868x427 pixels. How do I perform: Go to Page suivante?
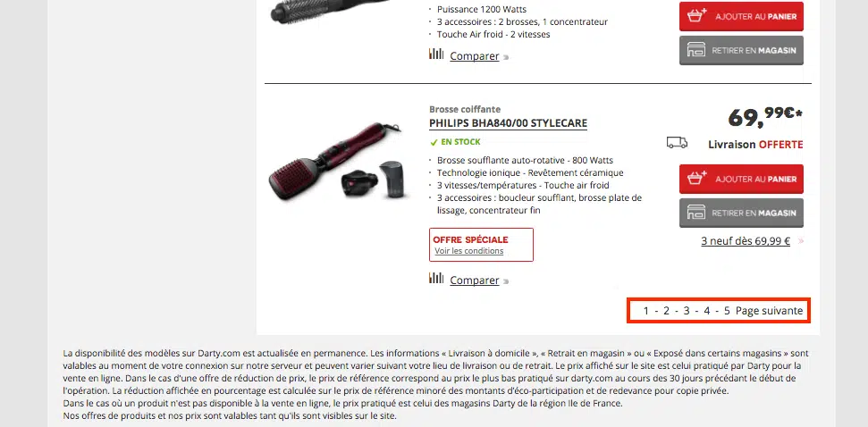click(x=769, y=310)
